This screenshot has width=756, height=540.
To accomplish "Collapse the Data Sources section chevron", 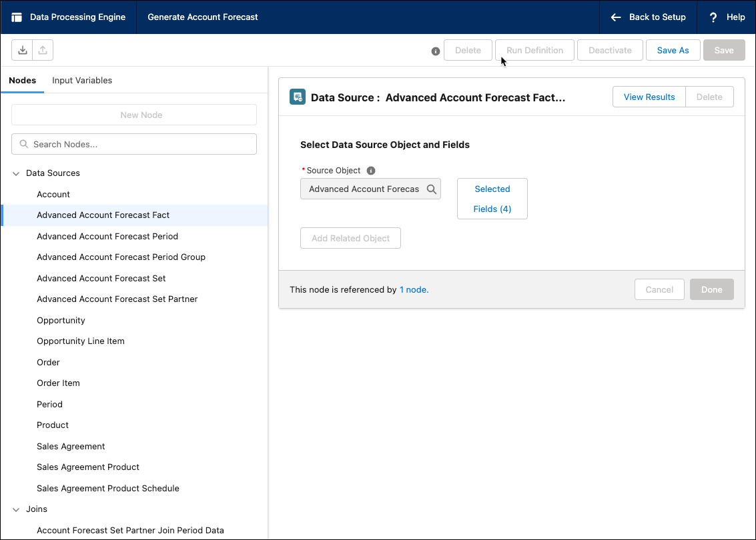I will pos(16,173).
